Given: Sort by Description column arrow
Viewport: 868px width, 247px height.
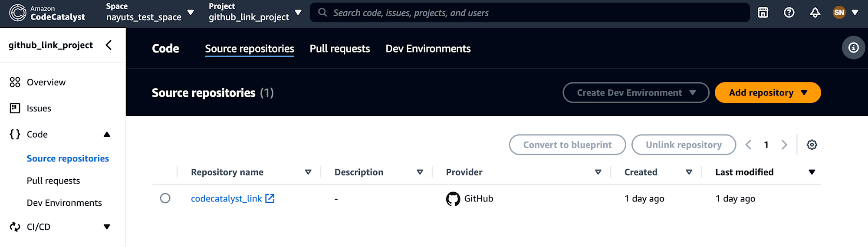Looking at the screenshot, I should pyautogui.click(x=420, y=172).
